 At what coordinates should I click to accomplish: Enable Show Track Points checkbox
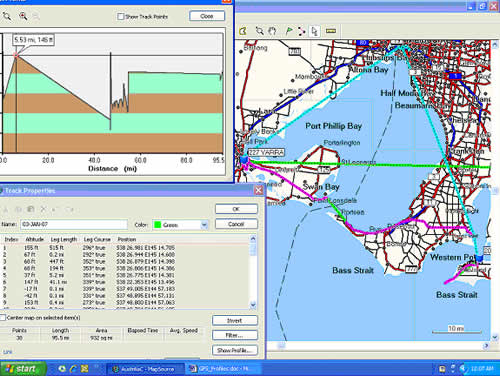121,16
